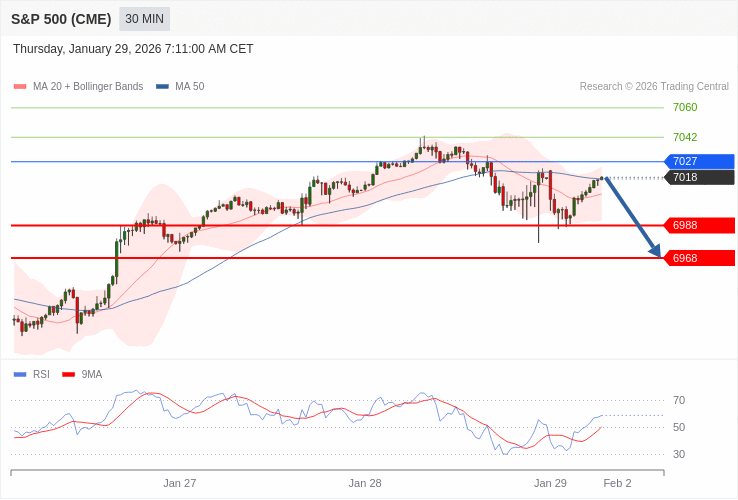
Task: Click the MA 50 blue legend swatch
Action: click(162, 87)
